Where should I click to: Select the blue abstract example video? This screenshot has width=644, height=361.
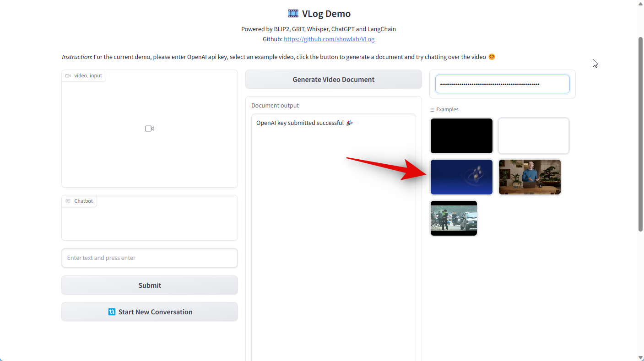[461, 177]
